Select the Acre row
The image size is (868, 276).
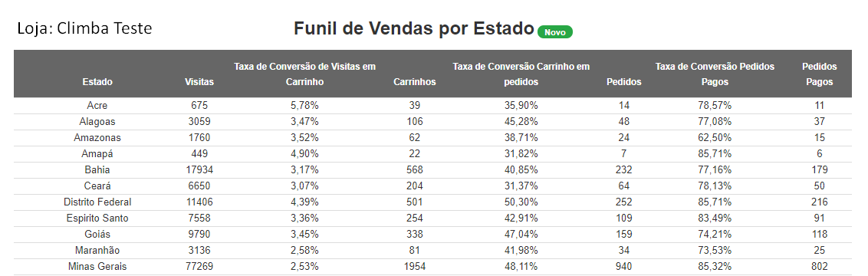pyautogui.click(x=433, y=106)
